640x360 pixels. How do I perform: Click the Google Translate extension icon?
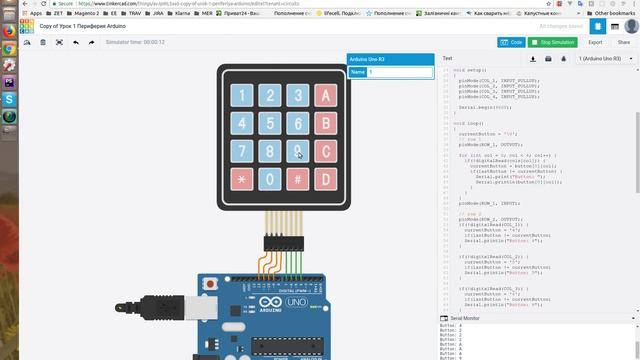(580, 4)
